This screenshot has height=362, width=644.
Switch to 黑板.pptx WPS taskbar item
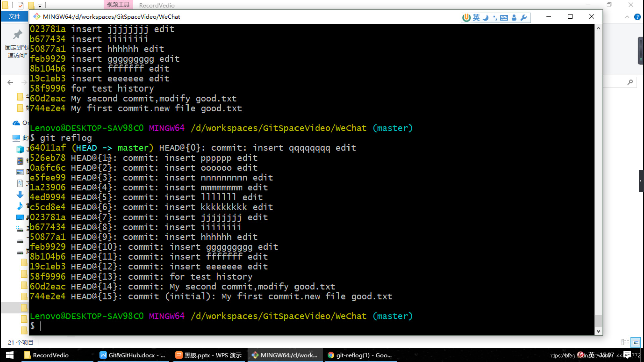click(209, 355)
